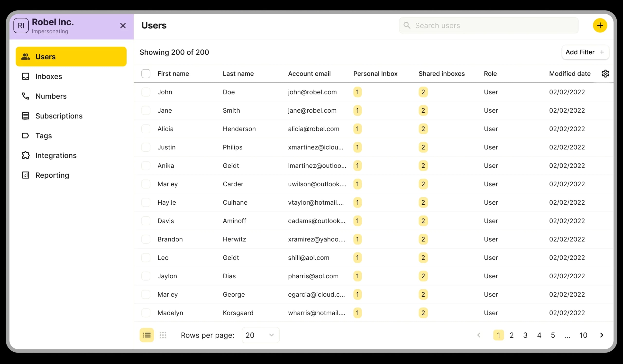Click the john@robel.com email cell
Viewport: 623px width, 364px height.
click(x=312, y=92)
